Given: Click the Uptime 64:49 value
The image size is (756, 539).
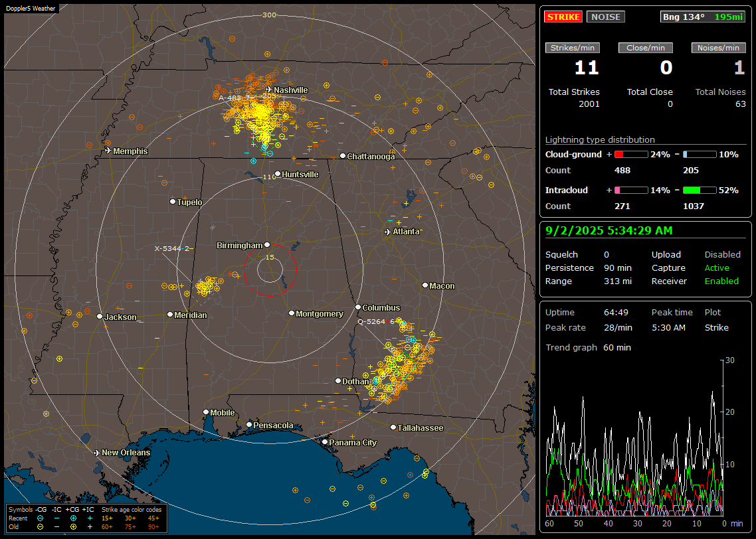Looking at the screenshot, I should pyautogui.click(x=616, y=313).
